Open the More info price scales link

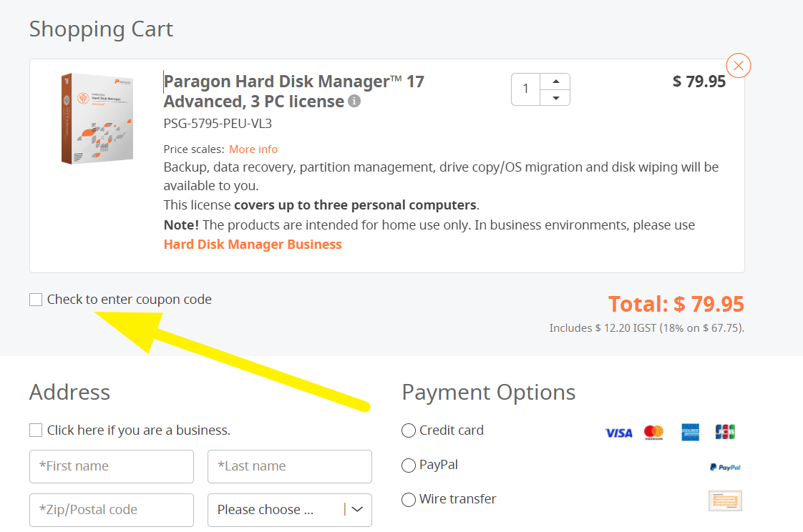coord(253,149)
